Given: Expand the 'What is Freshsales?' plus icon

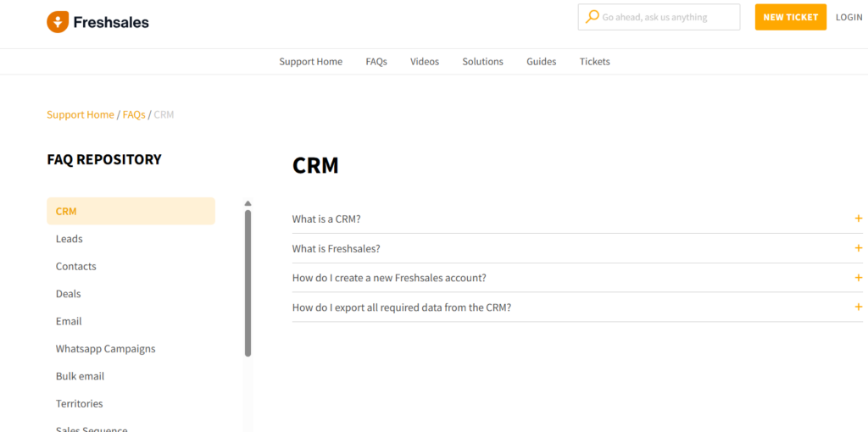Looking at the screenshot, I should click(858, 248).
